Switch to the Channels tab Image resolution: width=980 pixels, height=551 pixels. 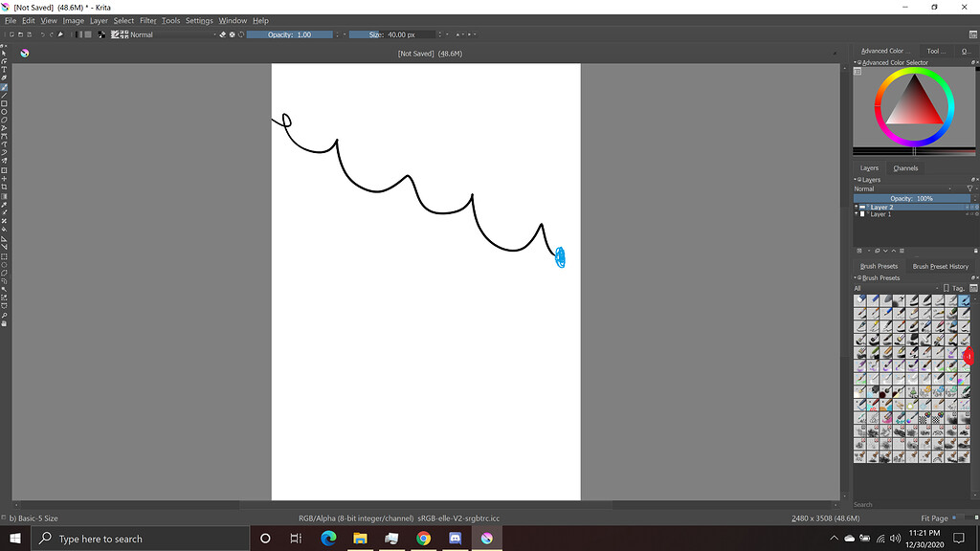tap(905, 168)
